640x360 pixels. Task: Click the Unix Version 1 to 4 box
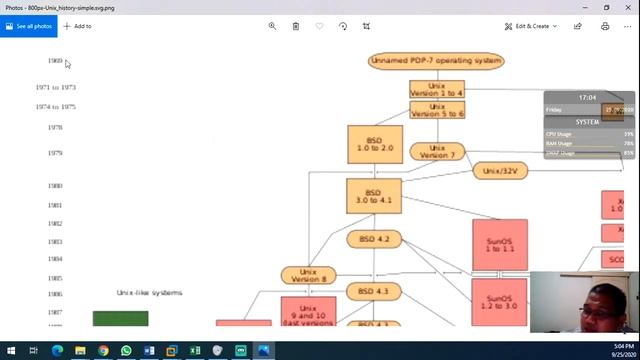(x=437, y=89)
